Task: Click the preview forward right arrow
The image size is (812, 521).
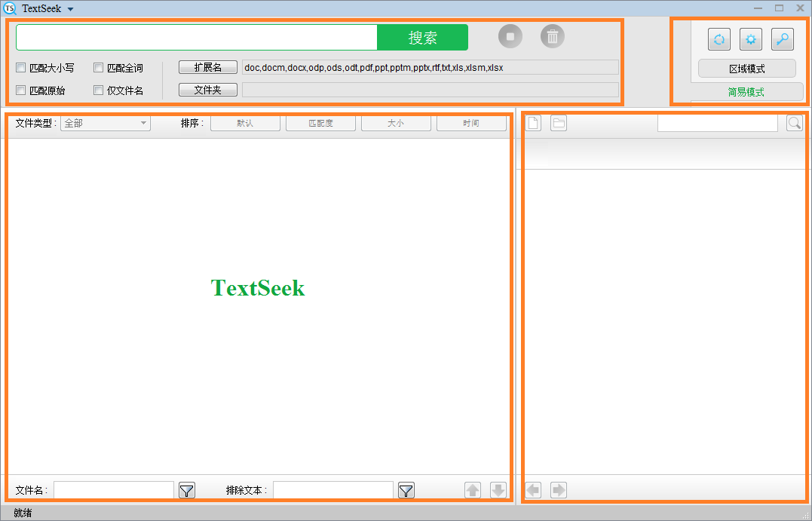Action: coord(558,490)
